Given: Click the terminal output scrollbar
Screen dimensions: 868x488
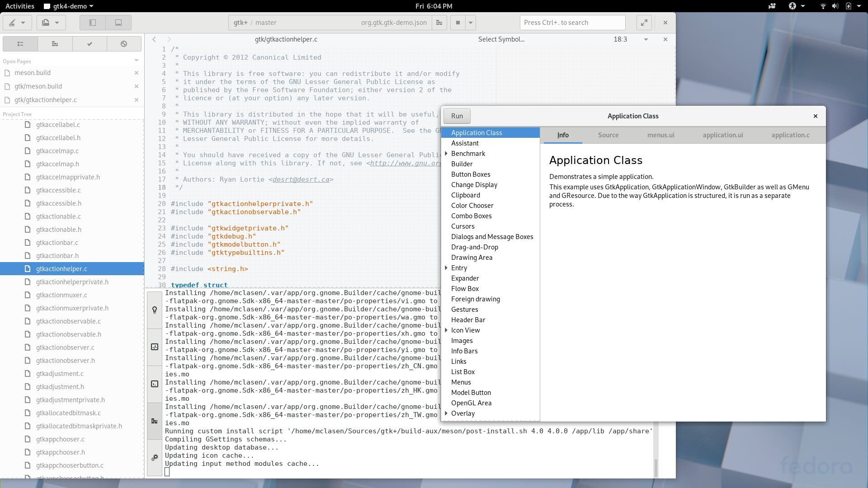Looking at the screenshot, I should pyautogui.click(x=656, y=467).
